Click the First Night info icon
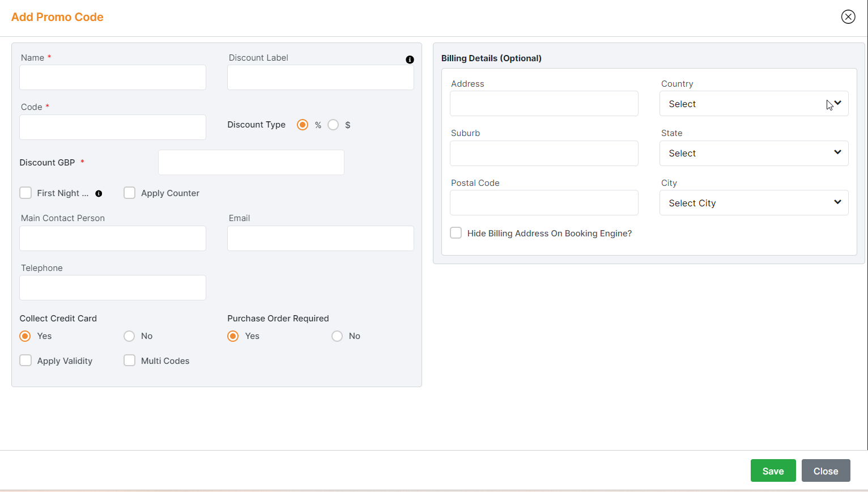 [x=99, y=193]
